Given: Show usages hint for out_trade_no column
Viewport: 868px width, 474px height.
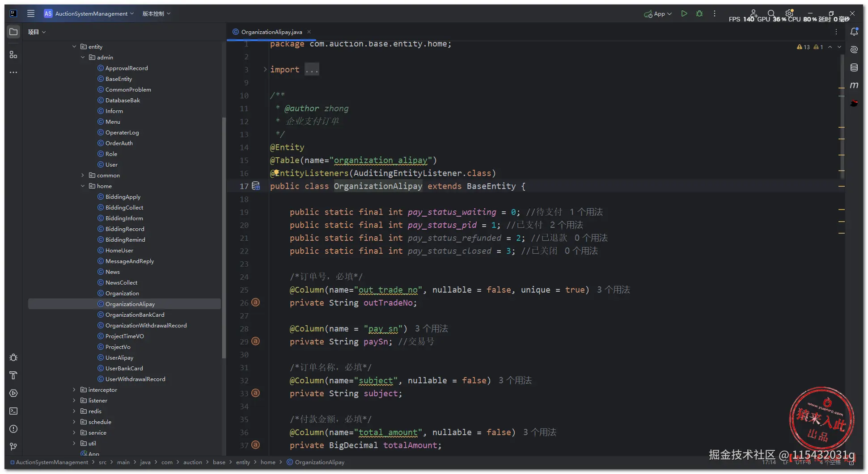Looking at the screenshot, I should [x=614, y=289].
